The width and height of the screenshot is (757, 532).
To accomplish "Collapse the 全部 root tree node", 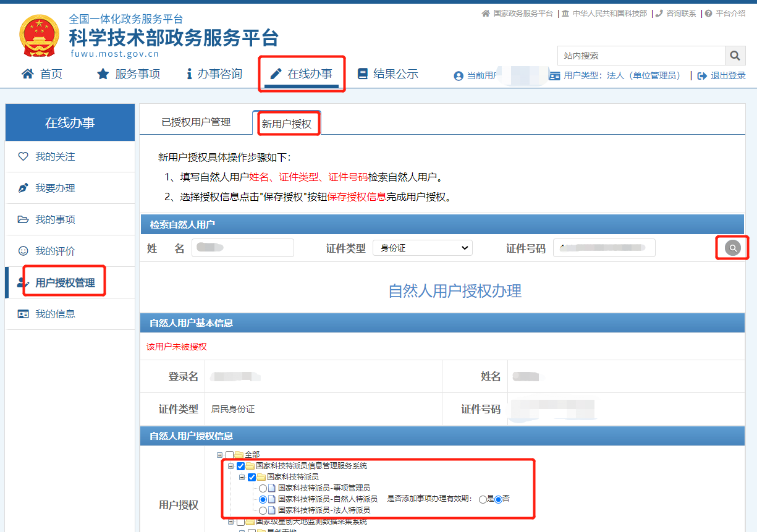I will tap(219, 455).
